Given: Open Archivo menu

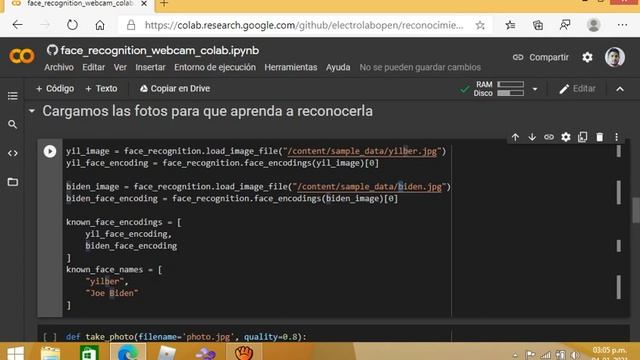Looking at the screenshot, I should pos(59,67).
